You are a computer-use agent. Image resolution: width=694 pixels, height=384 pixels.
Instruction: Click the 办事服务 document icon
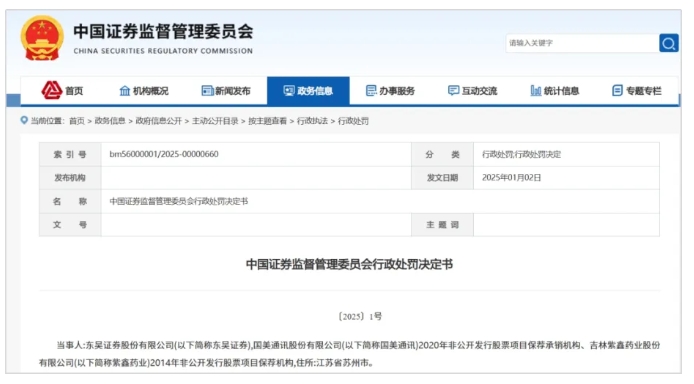pyautogui.click(x=371, y=91)
